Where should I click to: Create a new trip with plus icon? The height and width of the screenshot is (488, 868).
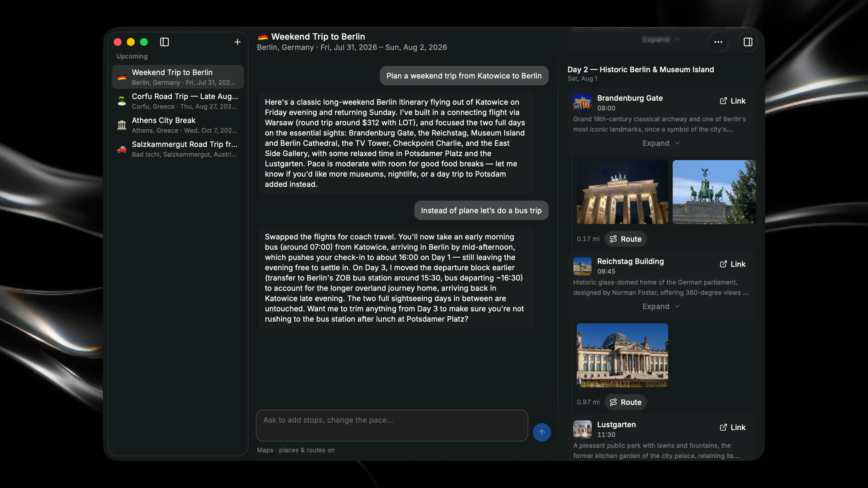click(238, 42)
